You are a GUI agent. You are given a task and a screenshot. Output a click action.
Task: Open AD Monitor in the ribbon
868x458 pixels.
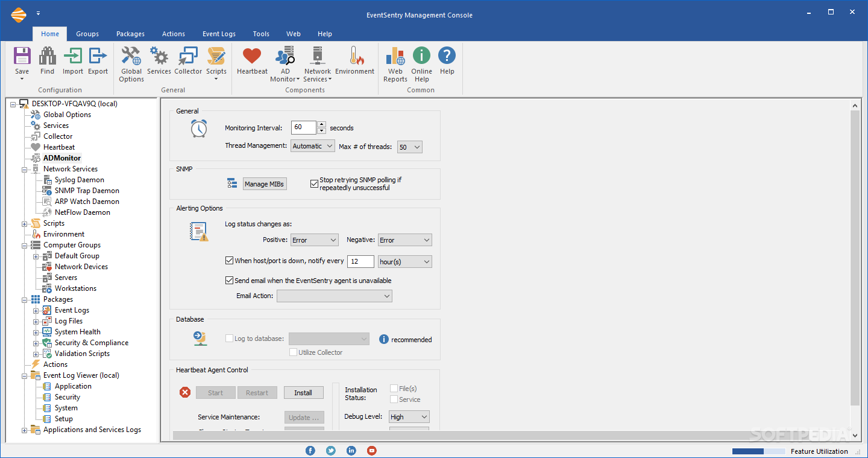pyautogui.click(x=285, y=56)
